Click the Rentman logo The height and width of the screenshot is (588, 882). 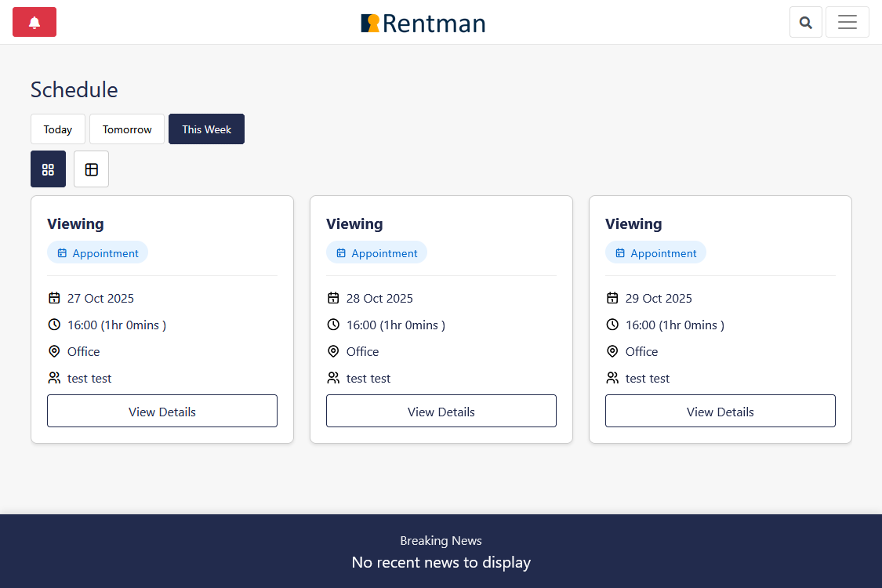423,24
